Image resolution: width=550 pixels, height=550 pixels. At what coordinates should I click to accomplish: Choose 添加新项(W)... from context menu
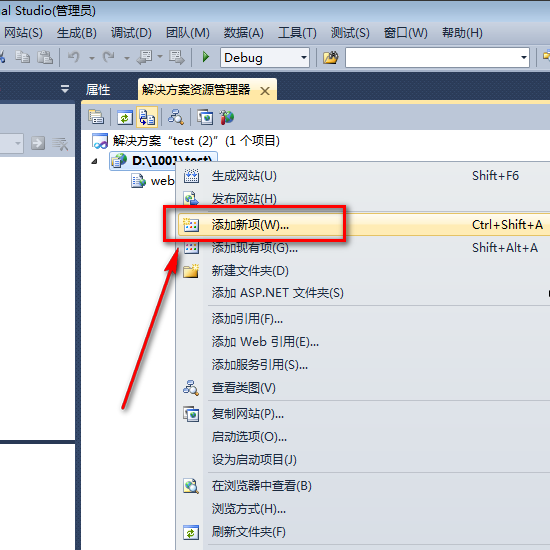point(363,224)
